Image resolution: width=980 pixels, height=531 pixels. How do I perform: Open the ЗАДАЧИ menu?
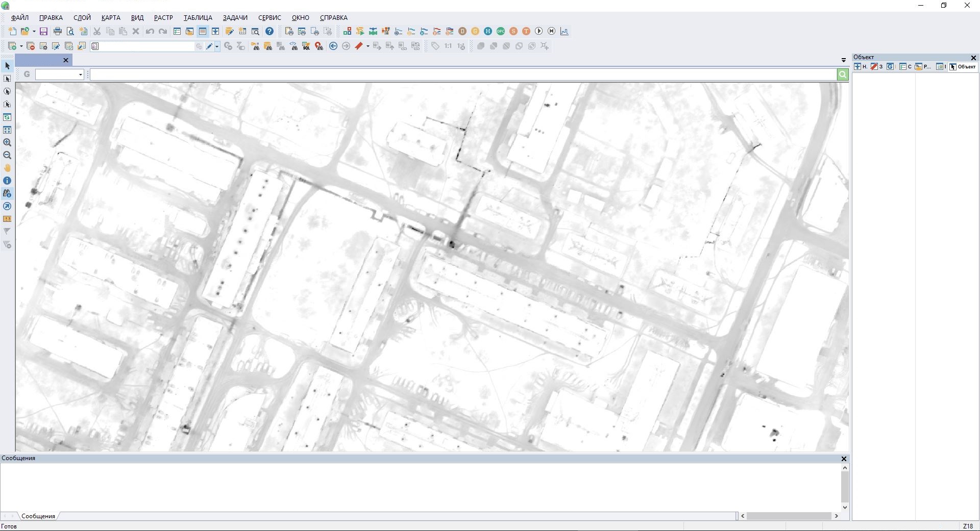coord(235,18)
